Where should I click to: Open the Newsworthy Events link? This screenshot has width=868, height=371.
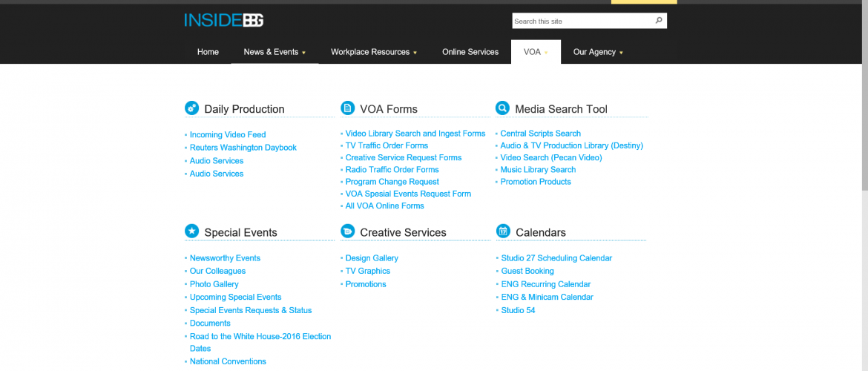(225, 258)
